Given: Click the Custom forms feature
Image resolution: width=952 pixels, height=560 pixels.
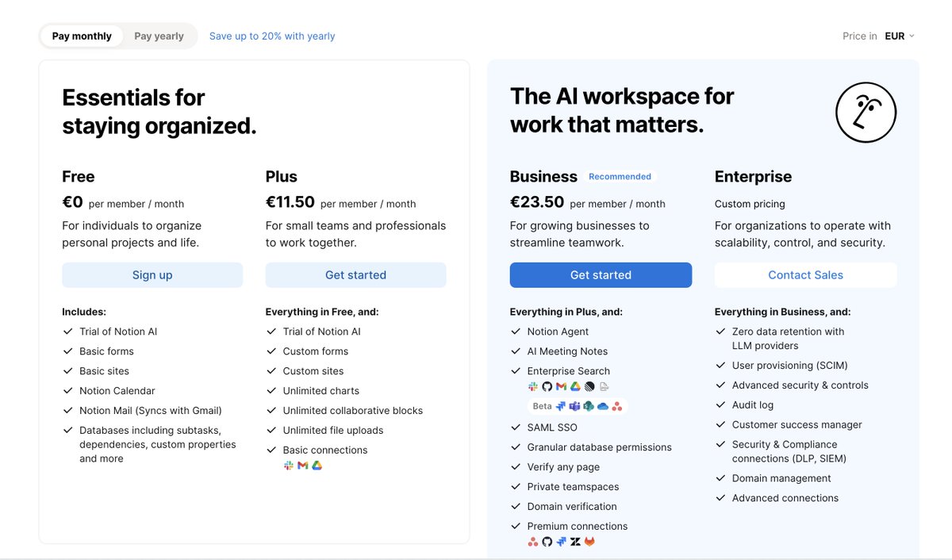Looking at the screenshot, I should tap(316, 351).
